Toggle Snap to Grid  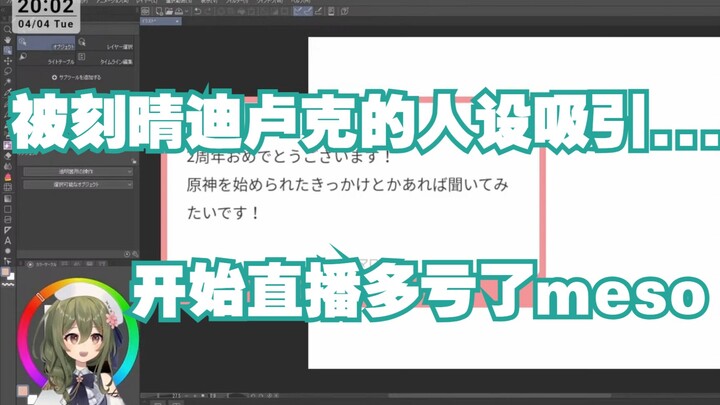318,11
